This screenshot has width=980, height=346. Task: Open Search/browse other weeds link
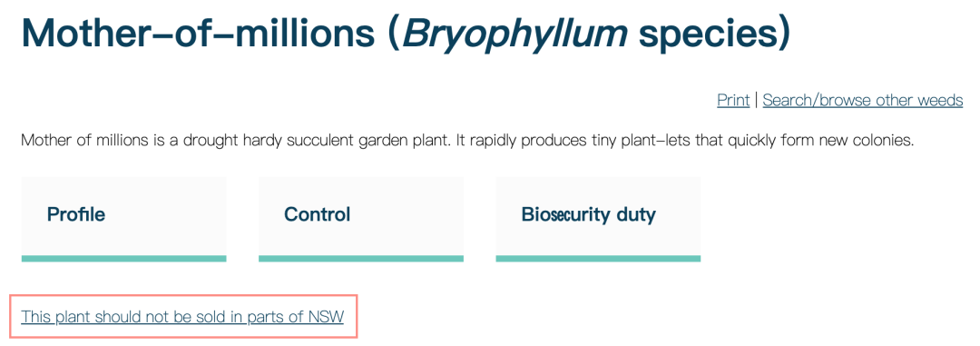tap(863, 100)
